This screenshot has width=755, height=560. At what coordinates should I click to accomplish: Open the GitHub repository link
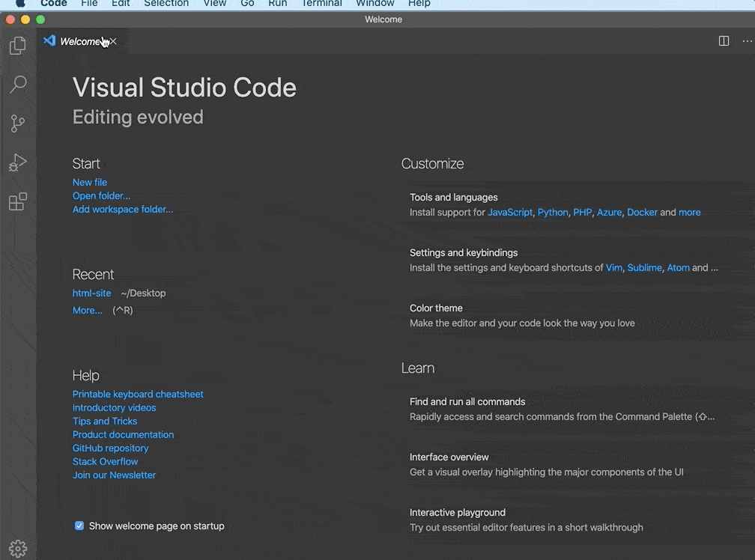[110, 448]
